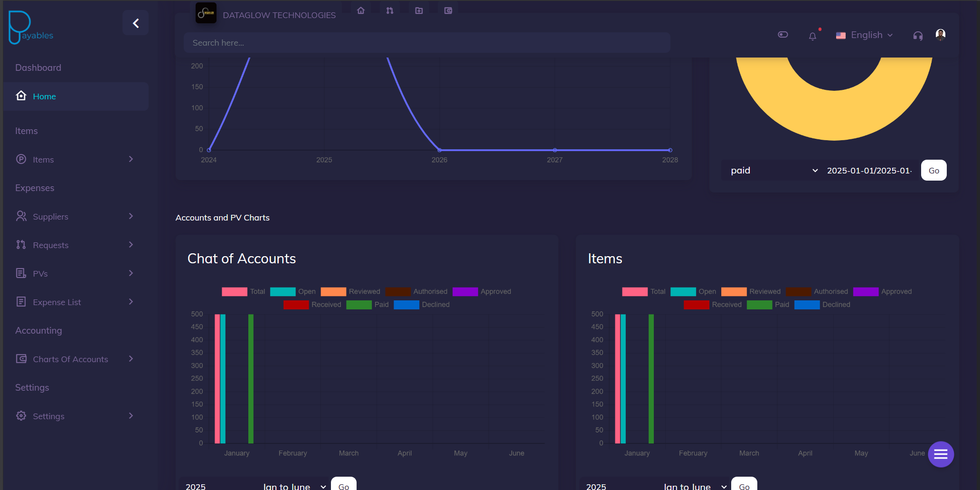The image size is (980, 490).
Task: Click the home icon in top toolbar
Action: [361, 10]
